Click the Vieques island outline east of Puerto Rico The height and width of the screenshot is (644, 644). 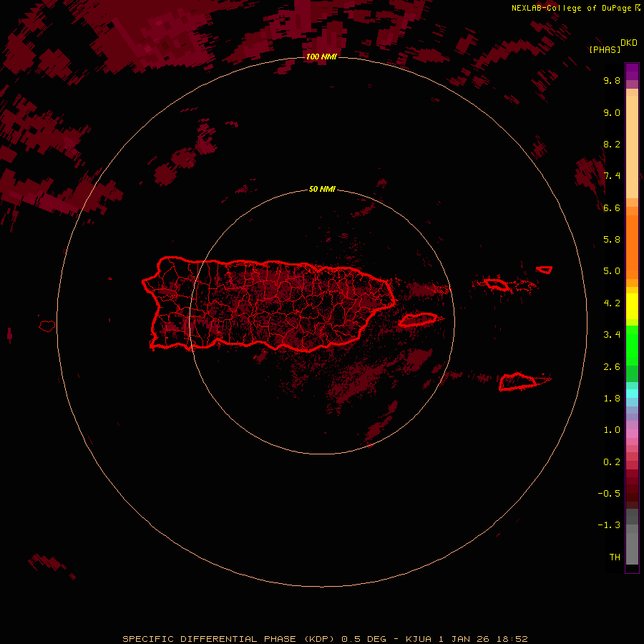[x=418, y=320]
